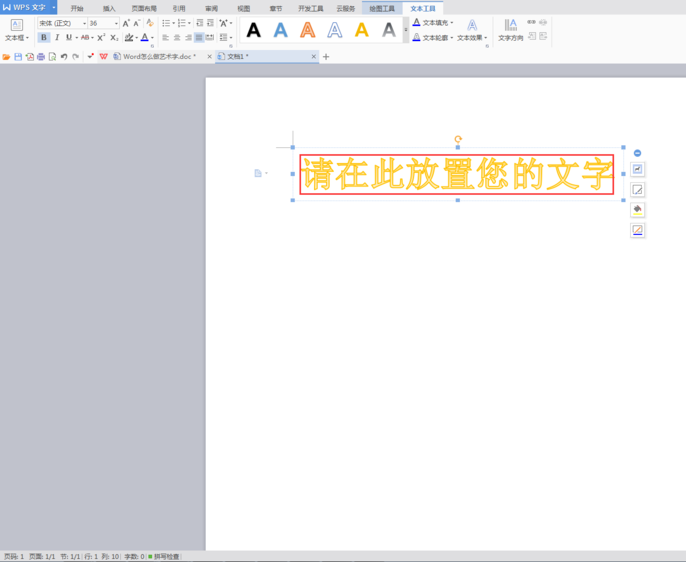Click layout options icon beside text box
This screenshot has height=562, width=686.
[x=637, y=169]
